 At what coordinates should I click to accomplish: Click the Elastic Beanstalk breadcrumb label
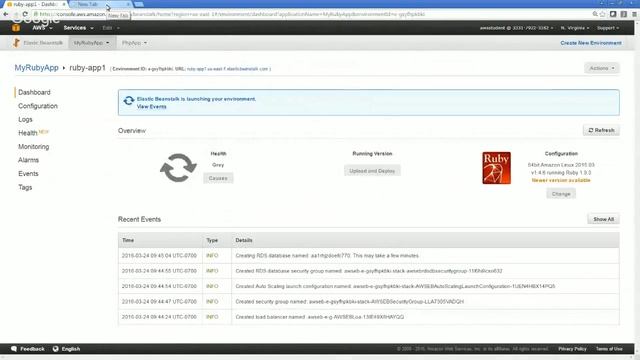[43, 43]
